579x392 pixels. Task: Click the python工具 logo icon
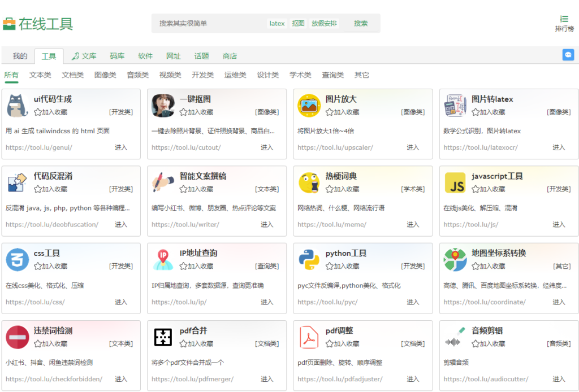pos(309,260)
